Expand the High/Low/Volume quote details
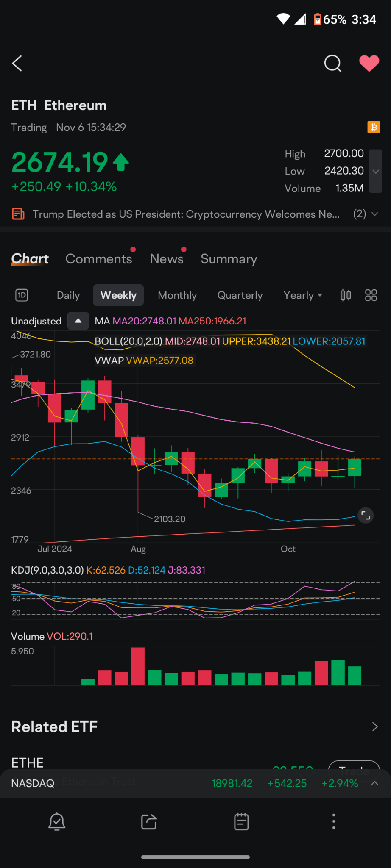Screen dimensions: 391x868 376,171
